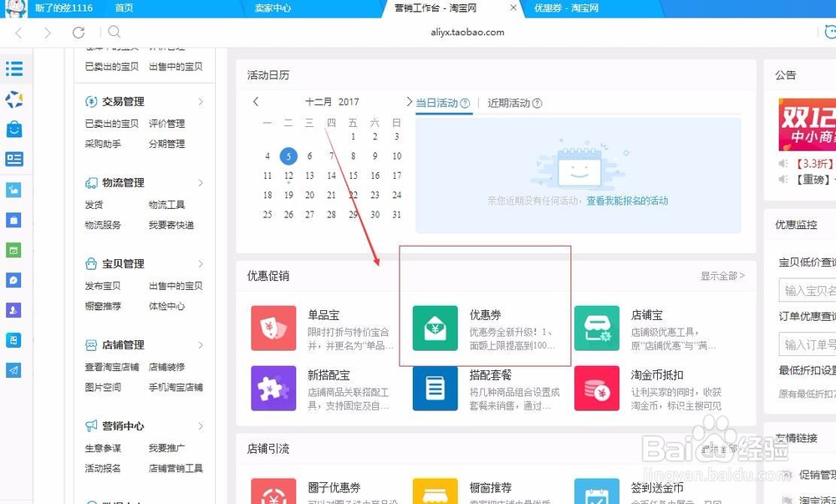The height and width of the screenshot is (504, 836).
Task: Expand the 交易管理 section arrow
Action: 201,101
